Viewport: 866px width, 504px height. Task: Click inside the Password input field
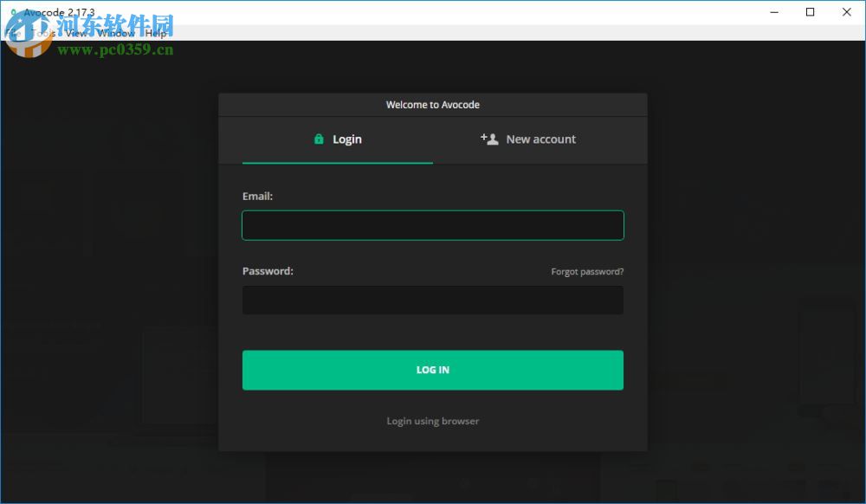pos(432,300)
